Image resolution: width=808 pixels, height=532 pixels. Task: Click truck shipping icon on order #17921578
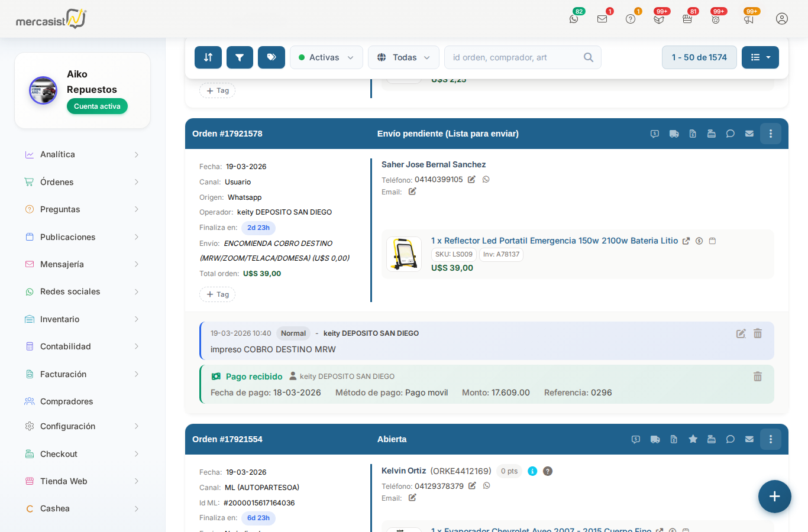[674, 134]
